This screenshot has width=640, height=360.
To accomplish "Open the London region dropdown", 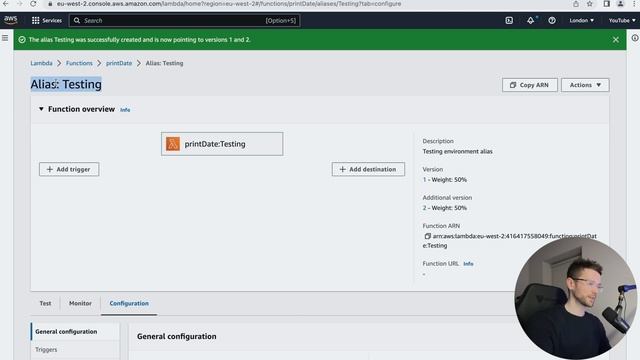I will (582, 20).
